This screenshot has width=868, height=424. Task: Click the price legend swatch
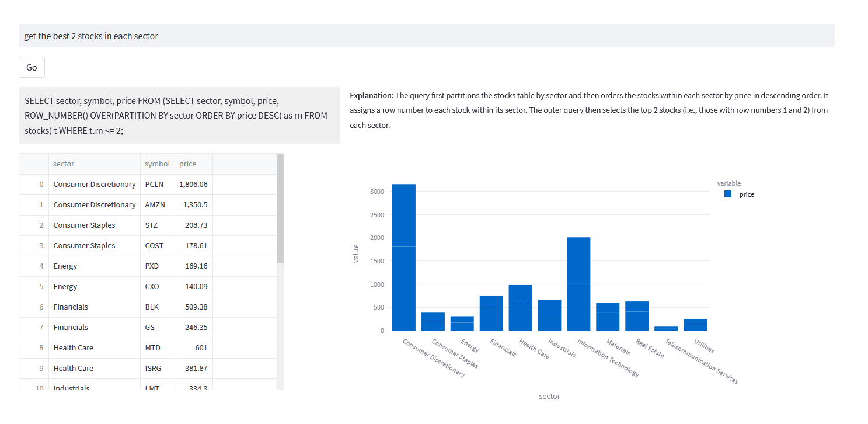click(727, 194)
